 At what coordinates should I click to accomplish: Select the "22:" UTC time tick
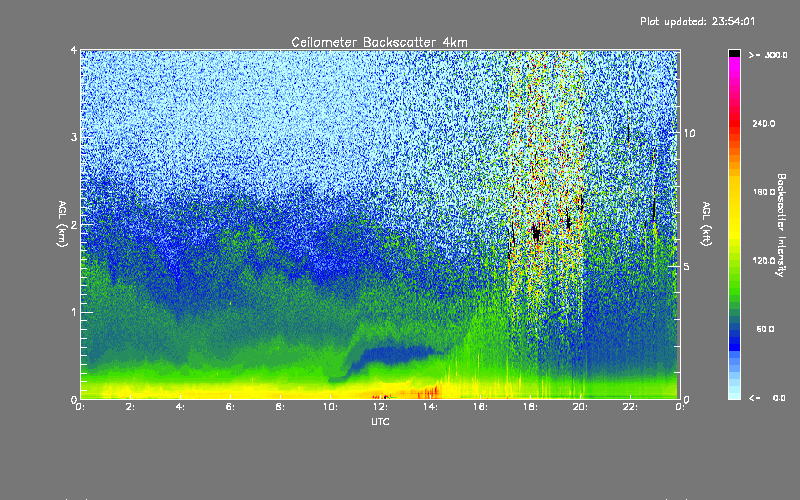[630, 407]
